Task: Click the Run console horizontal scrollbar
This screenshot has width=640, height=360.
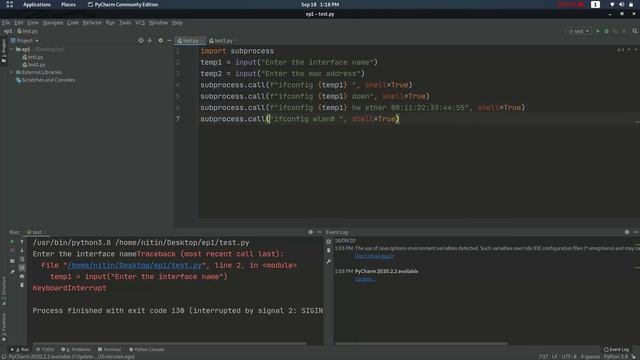Action: point(170,344)
